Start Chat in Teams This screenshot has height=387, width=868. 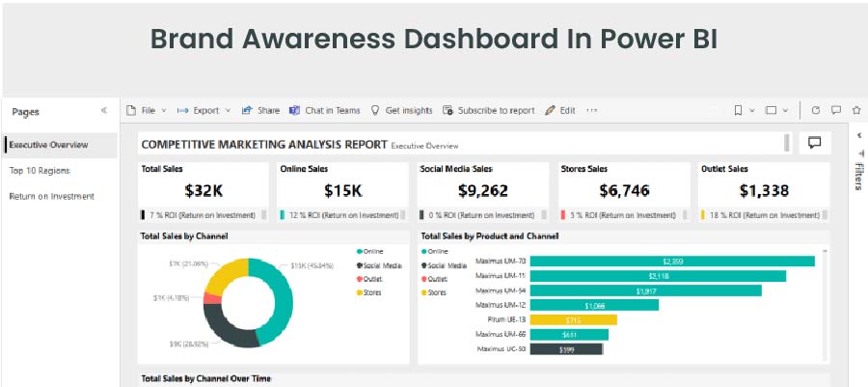click(324, 111)
